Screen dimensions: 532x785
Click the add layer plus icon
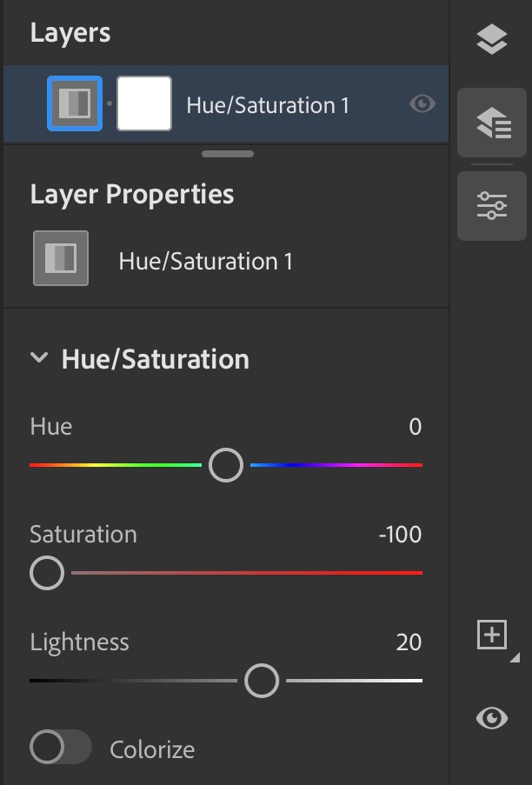click(491, 635)
